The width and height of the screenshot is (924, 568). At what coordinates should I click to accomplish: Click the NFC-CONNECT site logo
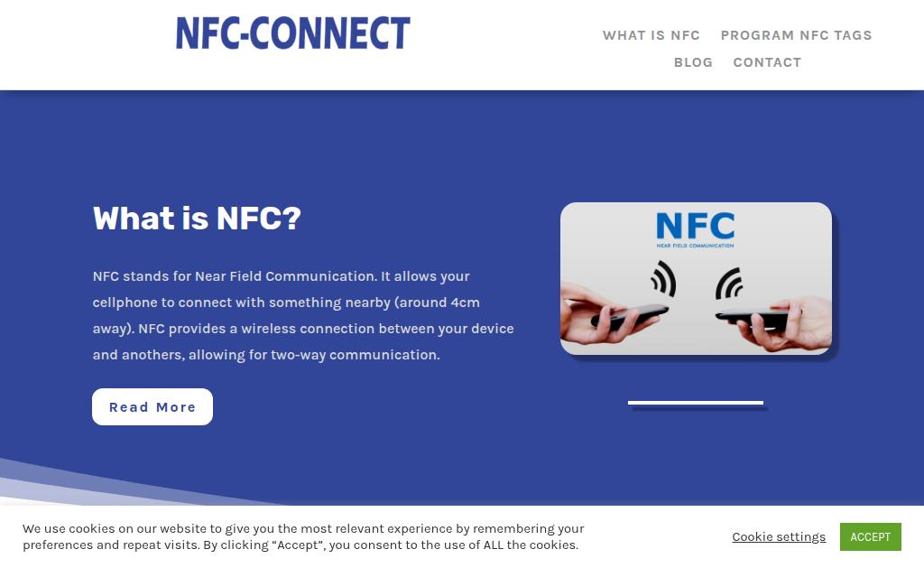[x=292, y=33]
